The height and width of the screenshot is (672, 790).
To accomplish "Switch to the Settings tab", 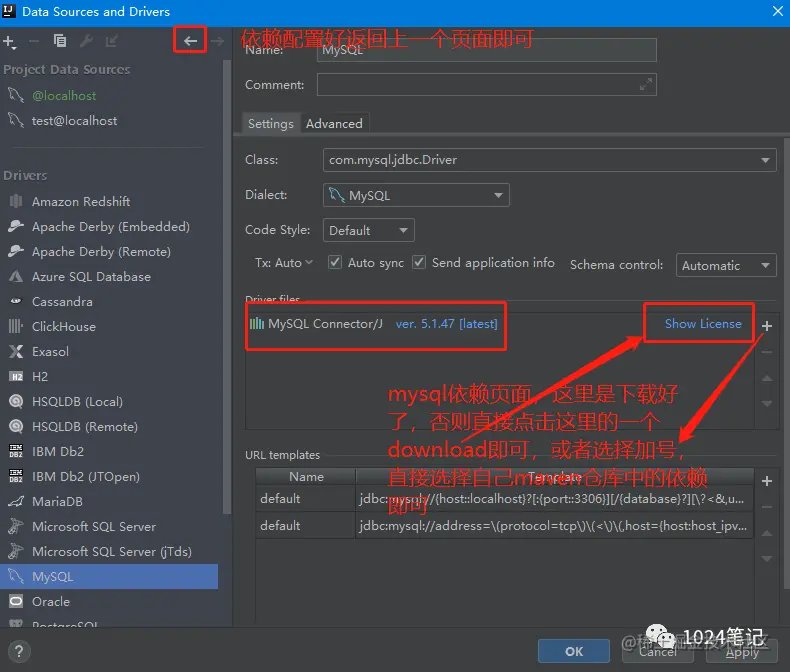I will pos(271,123).
